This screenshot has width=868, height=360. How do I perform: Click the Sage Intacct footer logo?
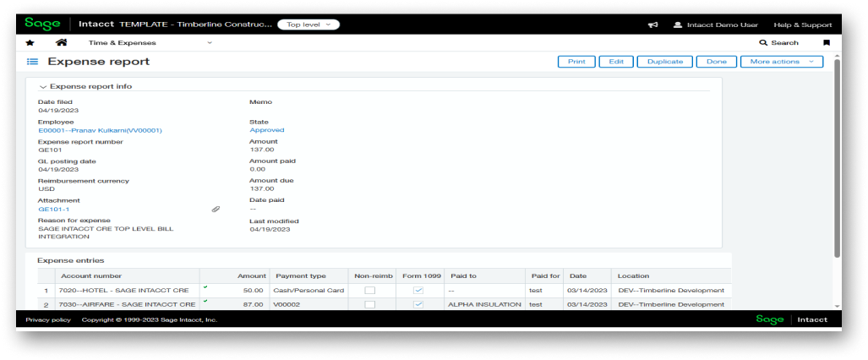[x=792, y=319]
